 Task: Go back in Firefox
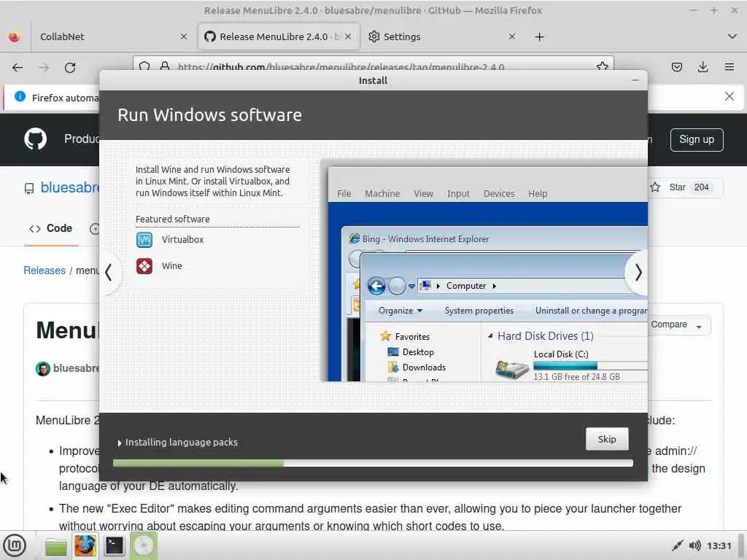18,68
